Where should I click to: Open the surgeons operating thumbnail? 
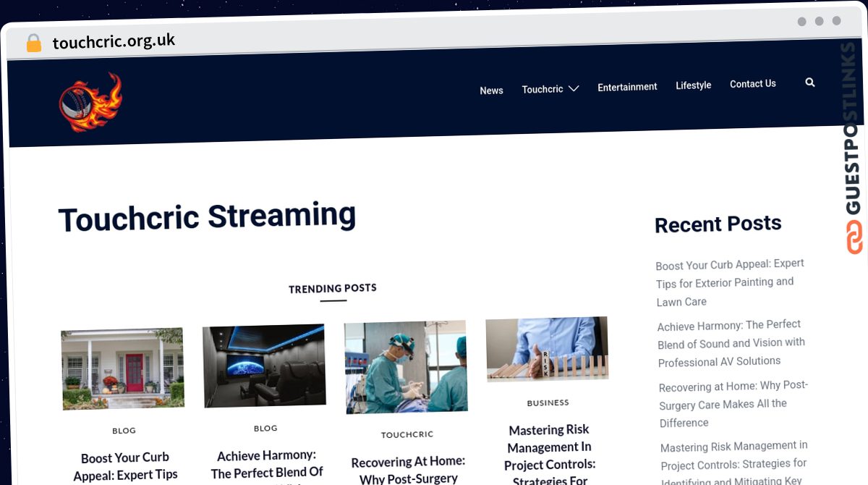point(406,367)
